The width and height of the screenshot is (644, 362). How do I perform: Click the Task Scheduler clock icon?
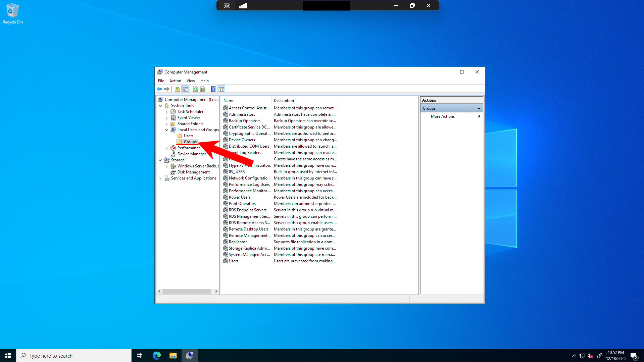pyautogui.click(x=173, y=112)
